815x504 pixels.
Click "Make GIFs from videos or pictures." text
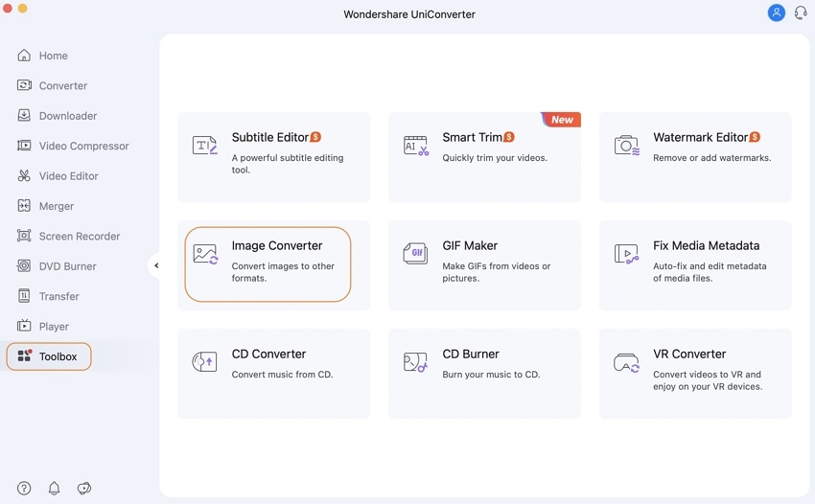496,272
